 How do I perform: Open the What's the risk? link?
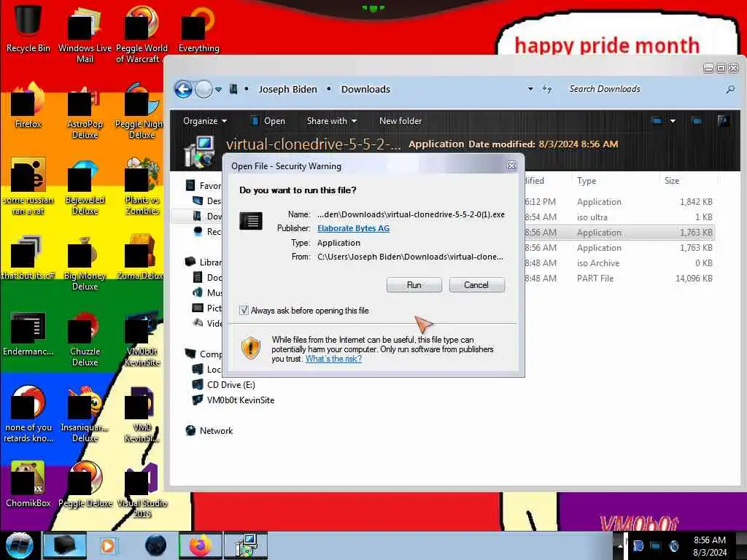tap(333, 359)
